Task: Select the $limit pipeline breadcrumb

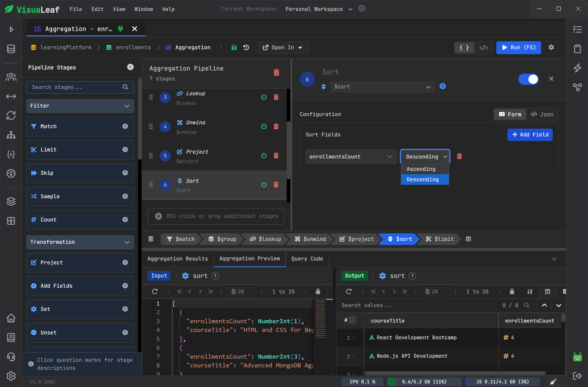Action: pyautogui.click(x=440, y=239)
